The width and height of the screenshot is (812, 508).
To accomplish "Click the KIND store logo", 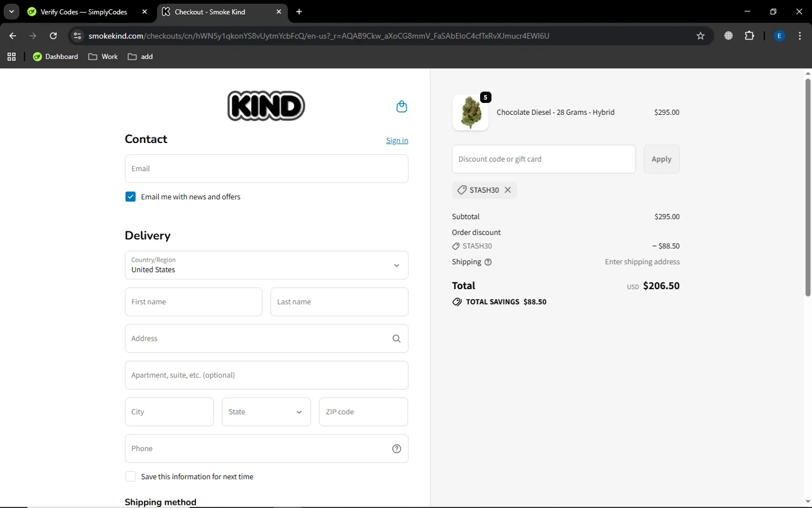I will pyautogui.click(x=266, y=106).
